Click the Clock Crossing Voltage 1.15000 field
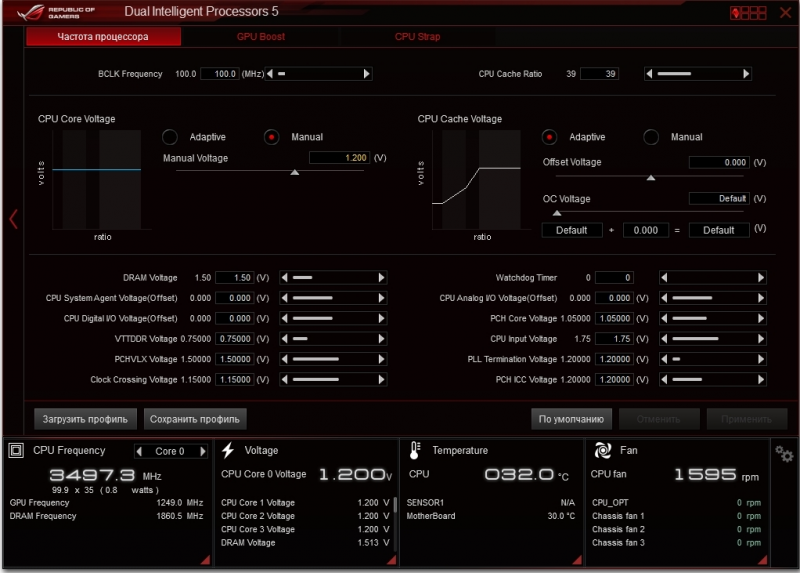The height and width of the screenshot is (573, 800). [x=235, y=380]
